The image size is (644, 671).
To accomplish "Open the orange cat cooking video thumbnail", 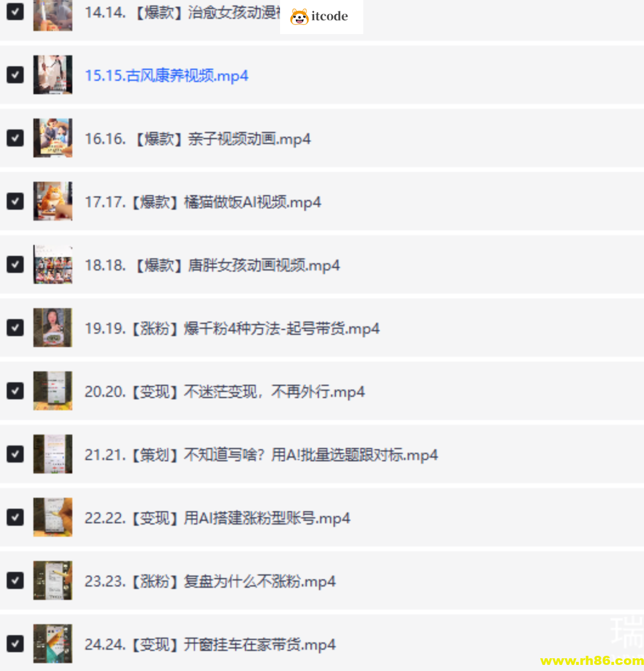I will [53, 201].
